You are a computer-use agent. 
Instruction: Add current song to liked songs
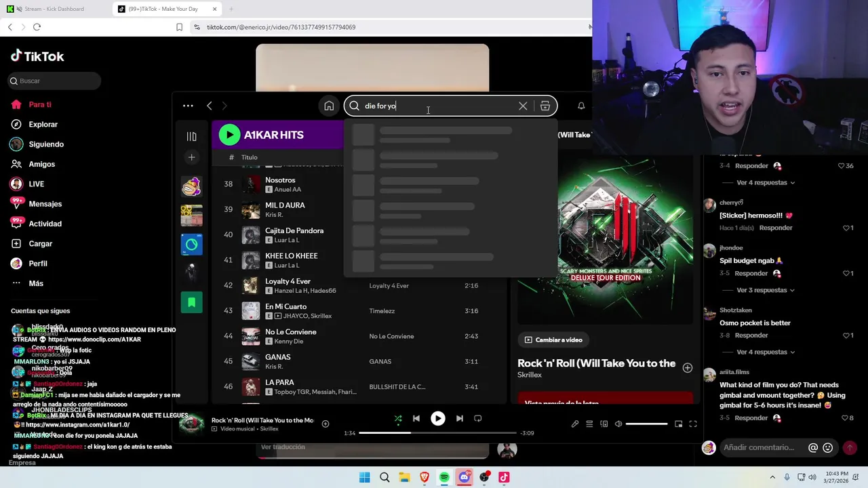325,424
